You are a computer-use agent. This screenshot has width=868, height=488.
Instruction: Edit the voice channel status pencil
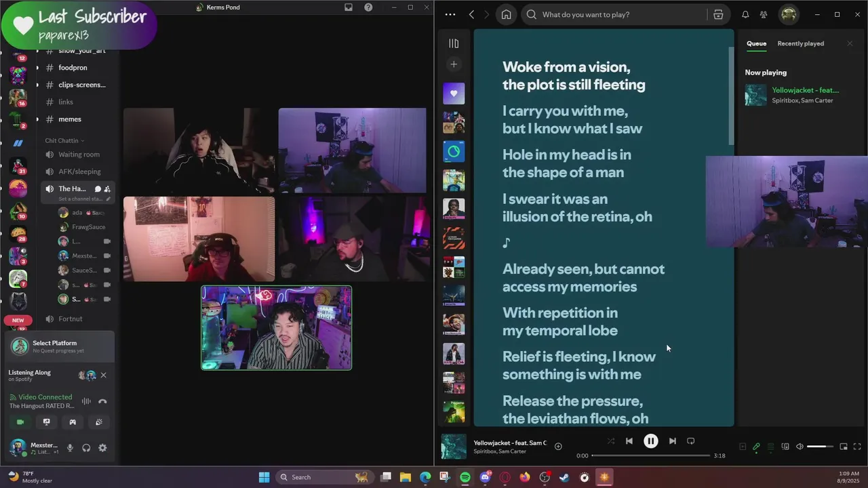(x=108, y=199)
